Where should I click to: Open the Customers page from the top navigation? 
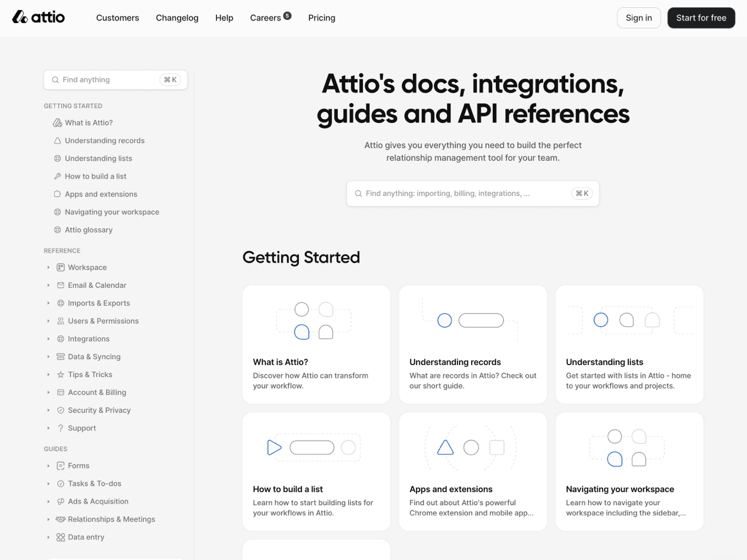click(118, 18)
